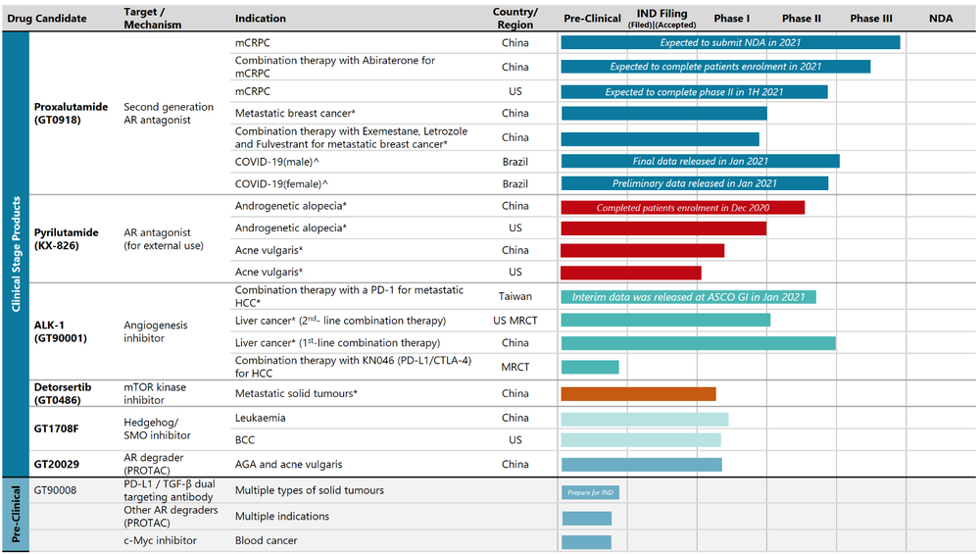Click the IND Filing phase header
The height and width of the screenshot is (554, 980).
pos(661,18)
